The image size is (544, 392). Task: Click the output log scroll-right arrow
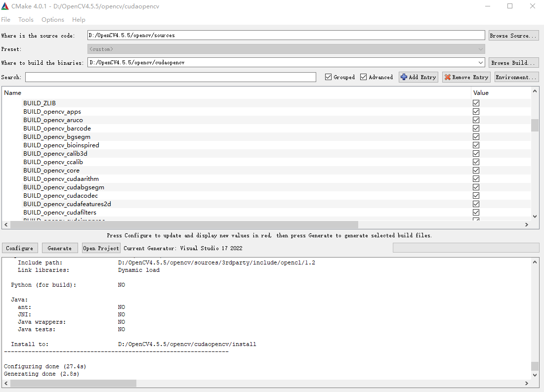click(x=527, y=383)
